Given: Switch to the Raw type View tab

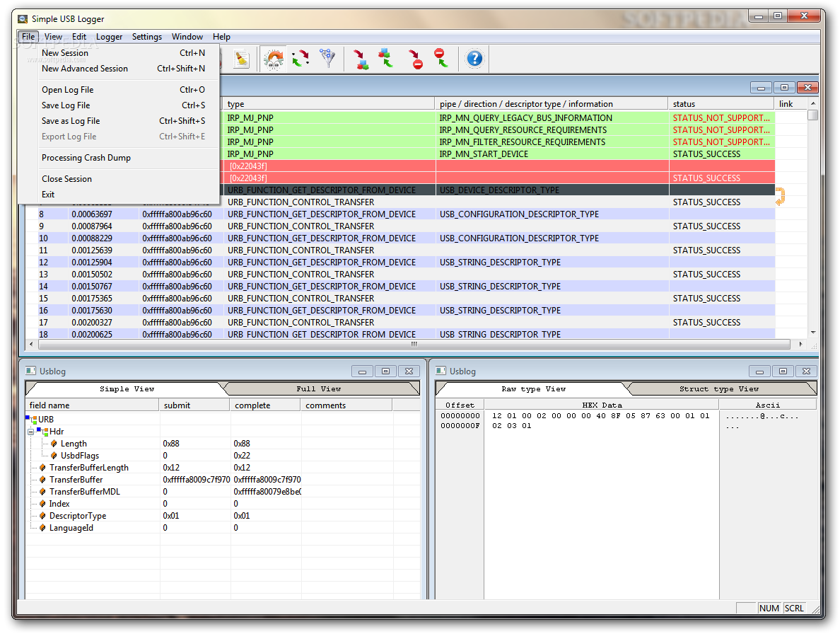Looking at the screenshot, I should pyautogui.click(x=534, y=388).
